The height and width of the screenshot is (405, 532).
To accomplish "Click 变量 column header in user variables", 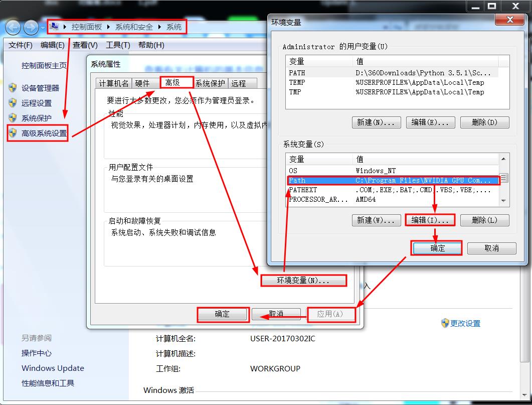I will (319, 61).
